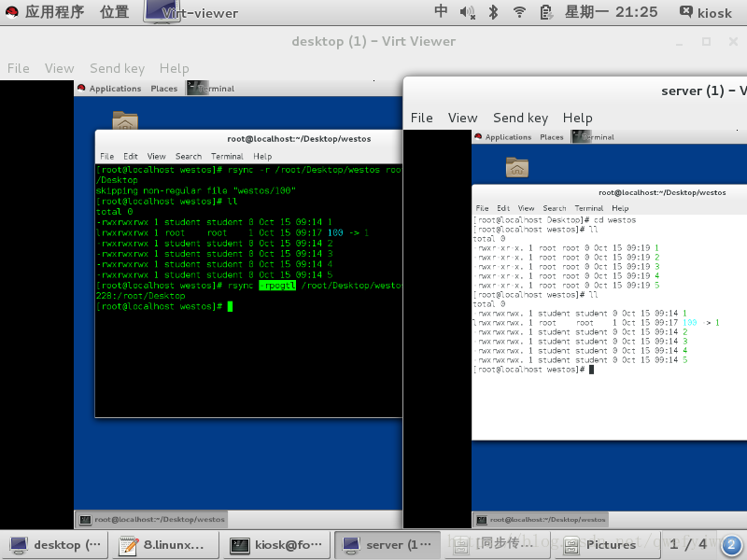Switch to Pictures window in taskbar
The width and height of the screenshot is (747, 560).
point(609,545)
